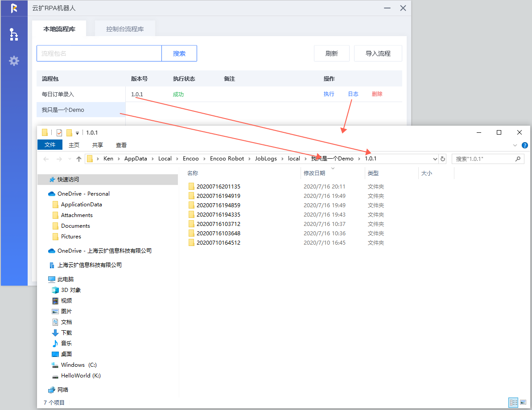The image size is (532, 410).
Task: Click the Properties icon in quick access toolbar
Action: [x=59, y=133]
